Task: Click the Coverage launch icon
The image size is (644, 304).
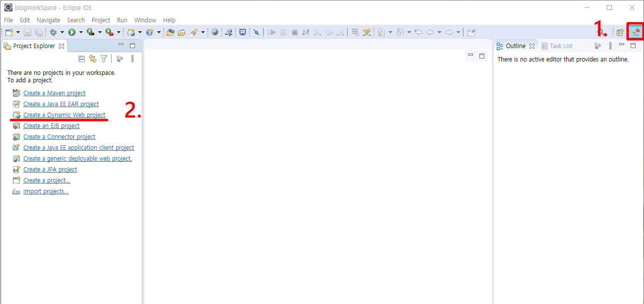Action: [x=90, y=32]
